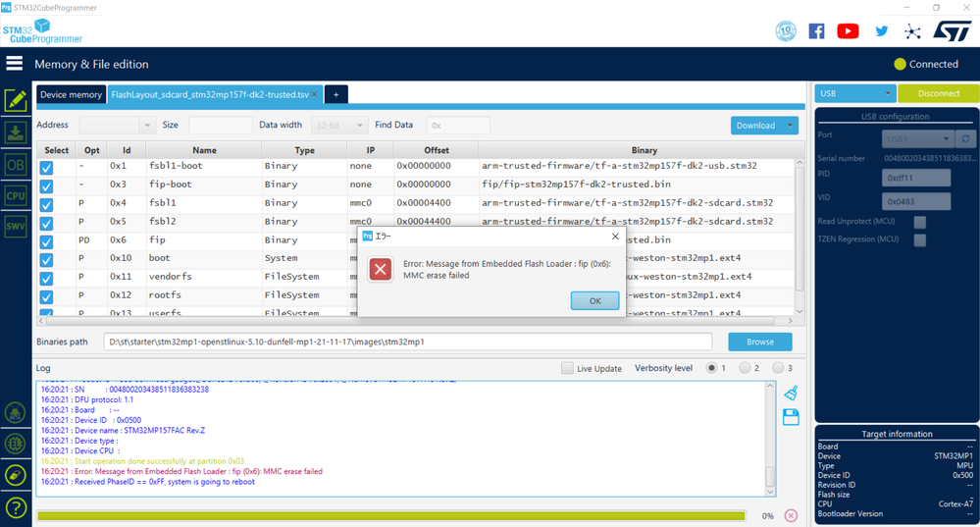
Task: Click the VID 0x0483 field
Action: click(916, 201)
